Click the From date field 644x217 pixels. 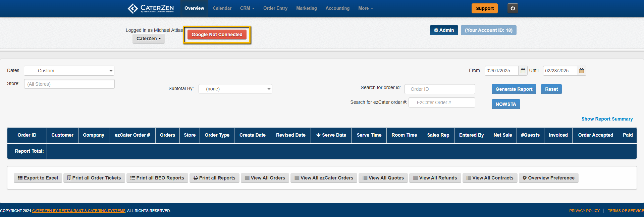click(x=501, y=71)
